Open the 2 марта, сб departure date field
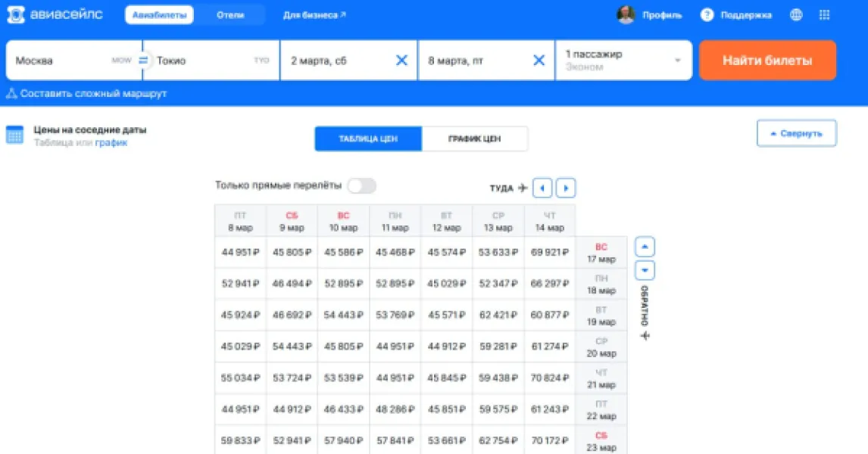This screenshot has width=868, height=454. tap(348, 61)
